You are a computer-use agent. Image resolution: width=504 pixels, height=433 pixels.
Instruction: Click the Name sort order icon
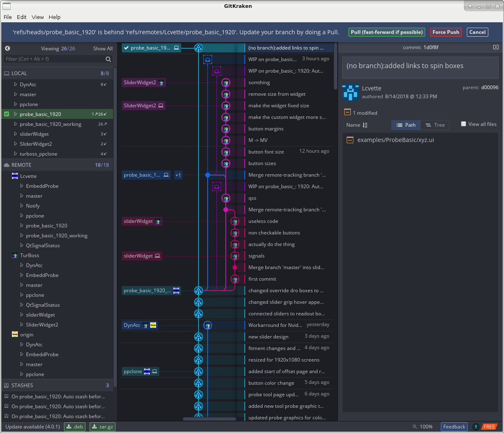[x=365, y=125]
